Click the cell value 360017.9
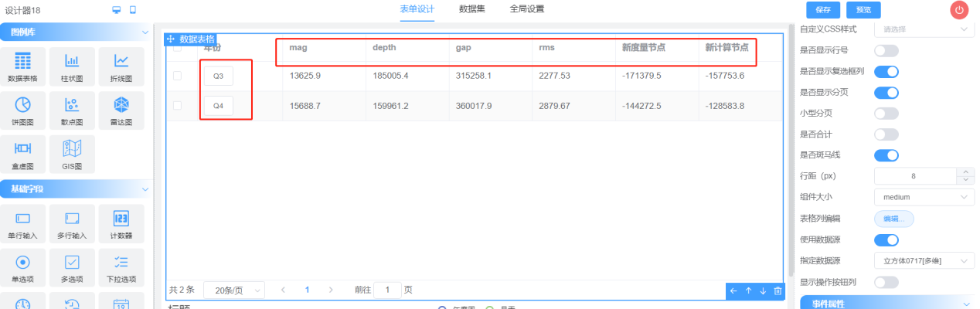 (474, 105)
